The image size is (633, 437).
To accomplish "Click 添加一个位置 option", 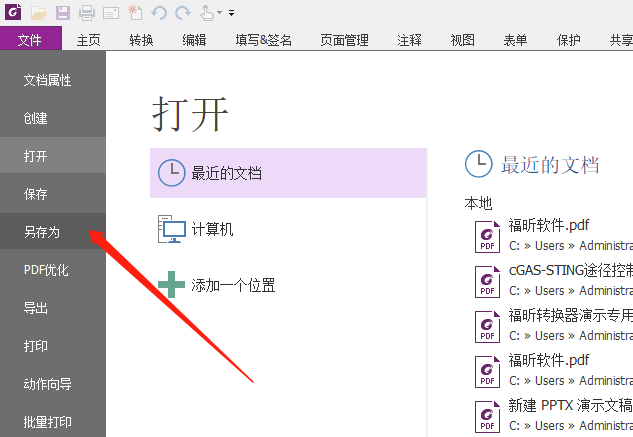I will [288, 285].
